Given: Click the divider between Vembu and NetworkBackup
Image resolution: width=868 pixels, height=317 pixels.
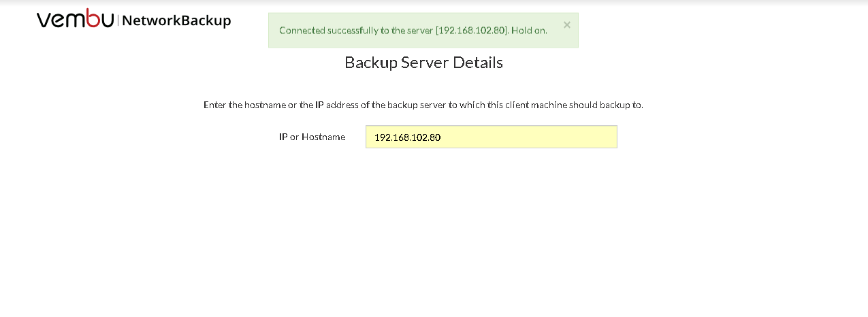Looking at the screenshot, I should click(118, 20).
